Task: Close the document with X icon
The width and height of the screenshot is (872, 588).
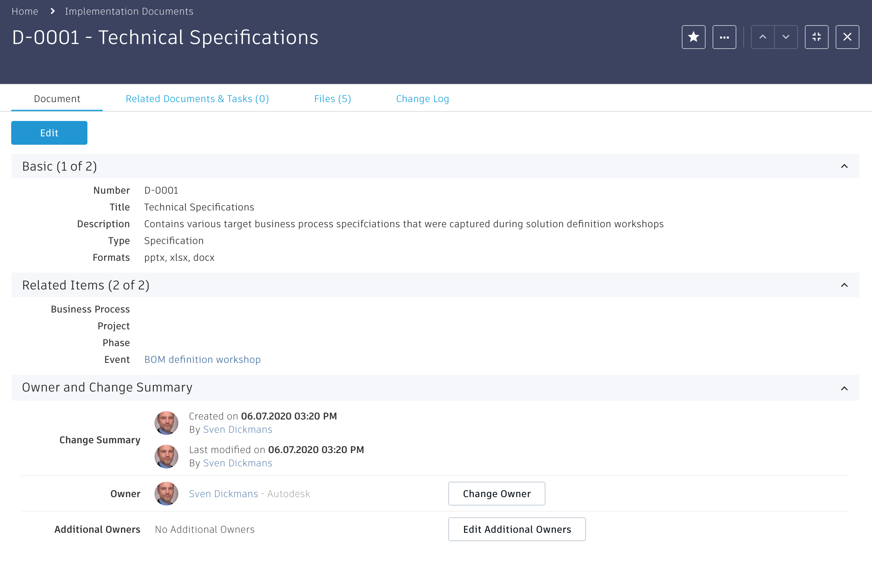Action: tap(847, 37)
